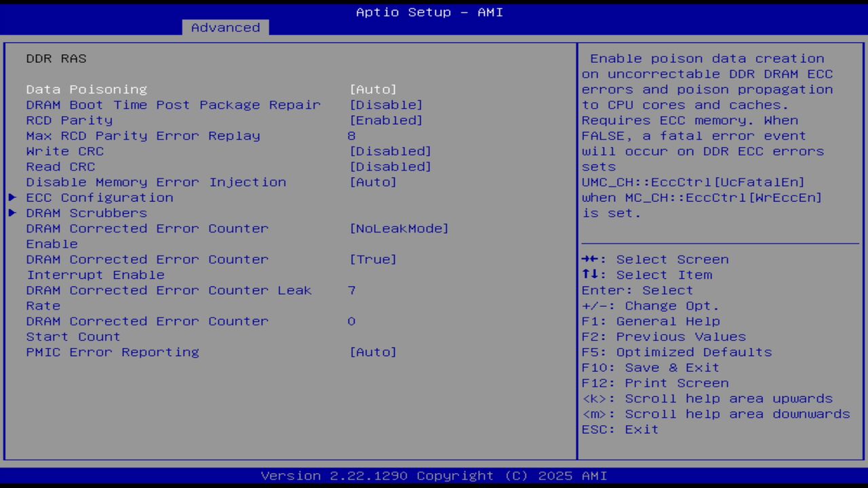The width and height of the screenshot is (868, 488).
Task: Change Write CRC [Disabled] value
Action: [x=390, y=151]
